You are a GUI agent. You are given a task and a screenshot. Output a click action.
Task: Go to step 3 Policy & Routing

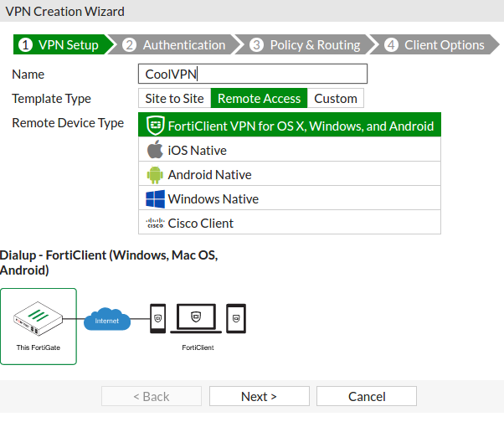306,44
